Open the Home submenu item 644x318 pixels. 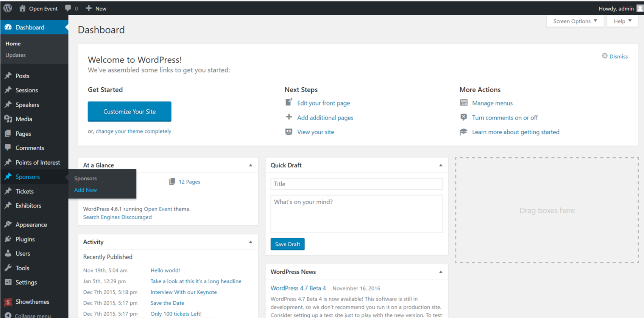[13, 43]
